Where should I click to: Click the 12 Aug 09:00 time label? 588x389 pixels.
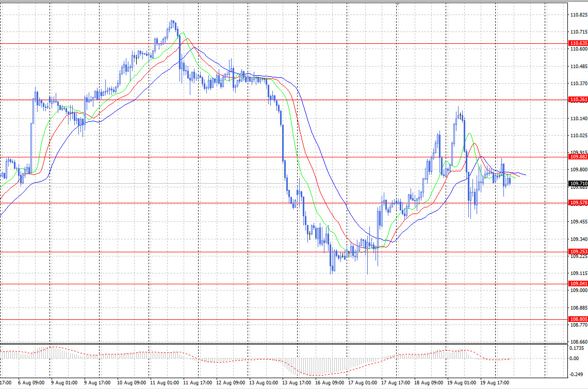(x=230, y=383)
